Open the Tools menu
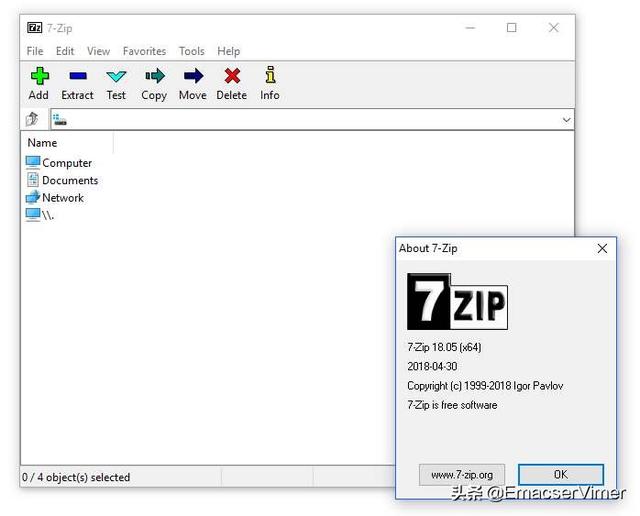 coord(191,51)
